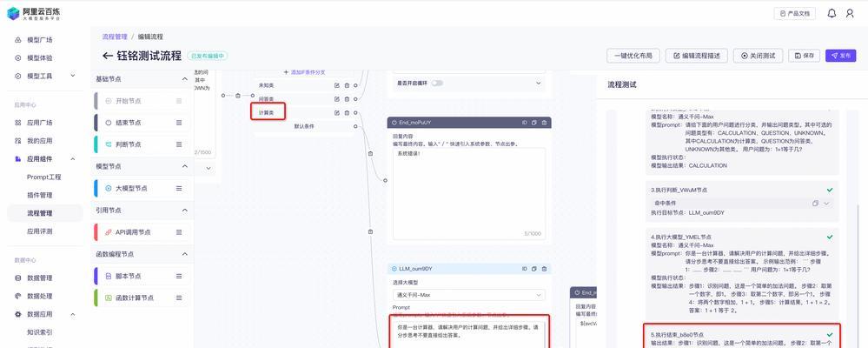Copy the End_moPuUY node
The width and height of the screenshot is (868, 348).
pos(534,123)
